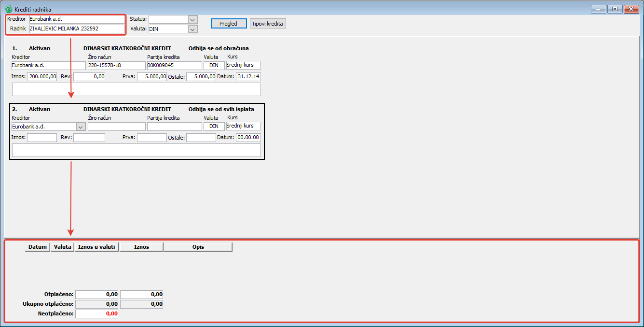Click the Datum field showing 31.12.14
644x327 pixels.
[248, 77]
